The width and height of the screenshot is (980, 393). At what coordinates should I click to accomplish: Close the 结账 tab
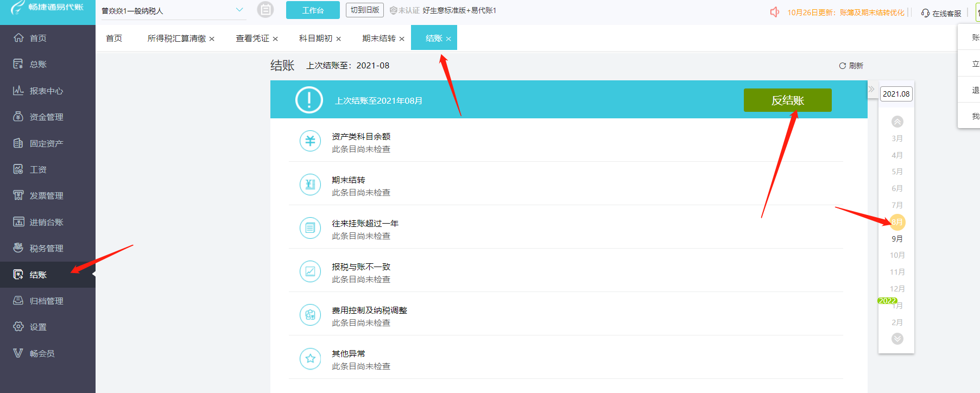(x=448, y=39)
